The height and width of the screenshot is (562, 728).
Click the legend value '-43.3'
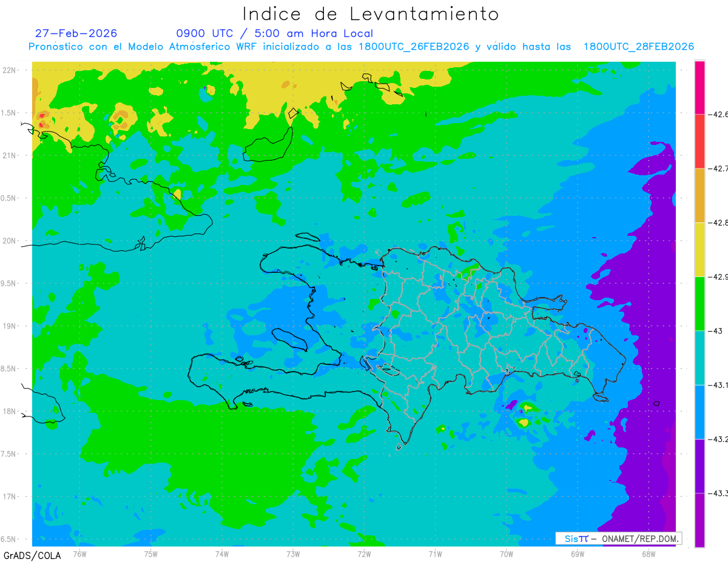coord(718,493)
